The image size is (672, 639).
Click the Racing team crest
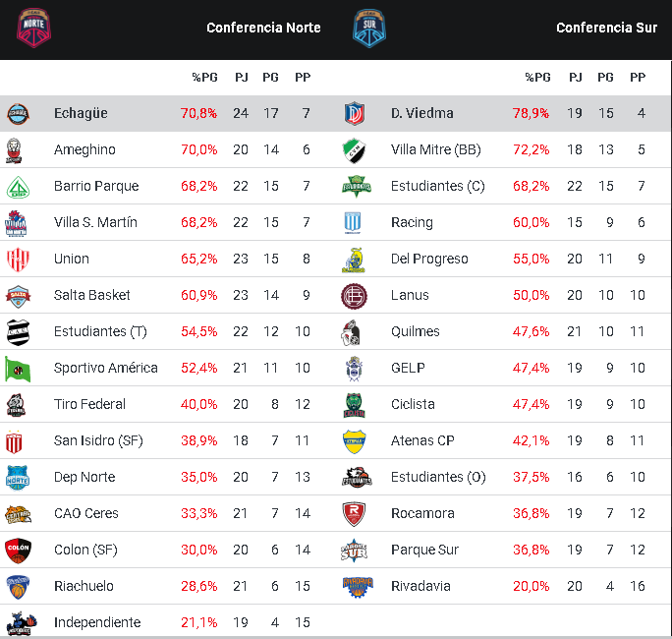click(x=355, y=222)
